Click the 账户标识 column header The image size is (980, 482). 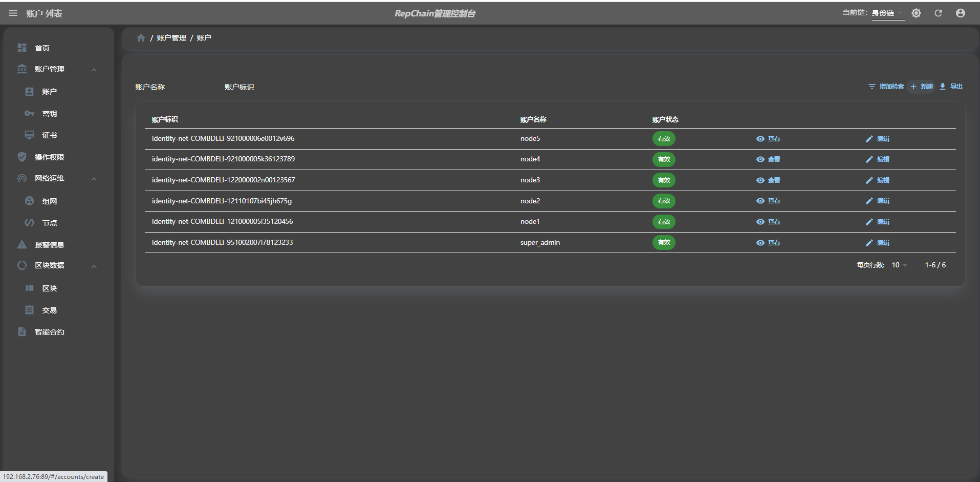tap(165, 119)
